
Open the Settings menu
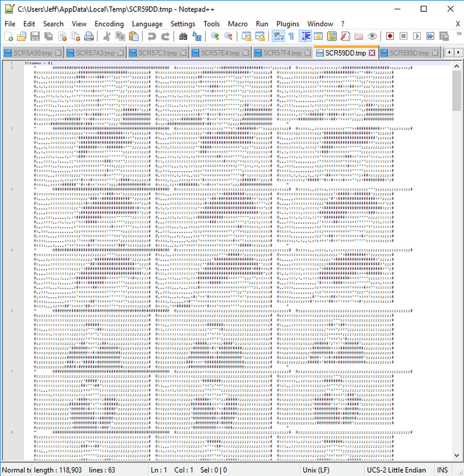pyautogui.click(x=183, y=24)
